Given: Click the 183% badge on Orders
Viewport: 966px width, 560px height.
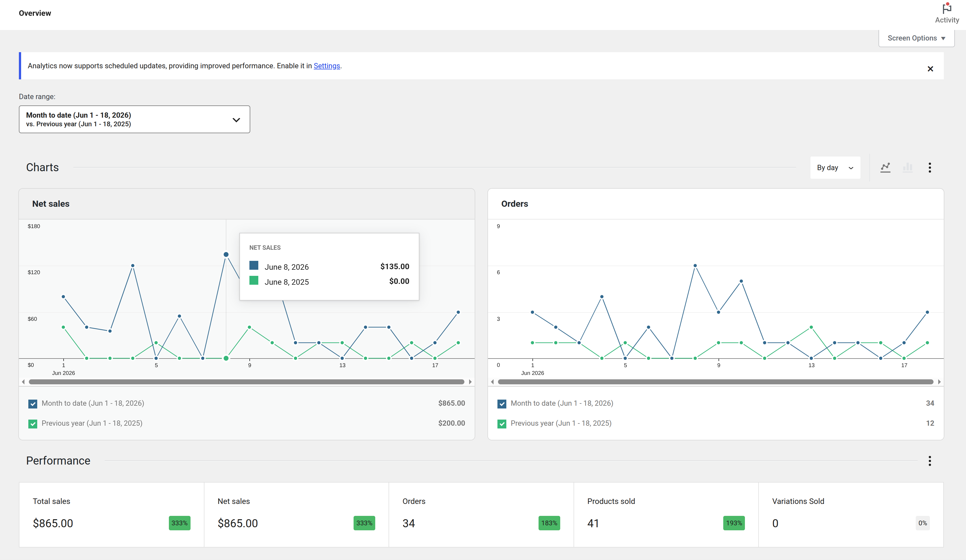Looking at the screenshot, I should coord(549,523).
